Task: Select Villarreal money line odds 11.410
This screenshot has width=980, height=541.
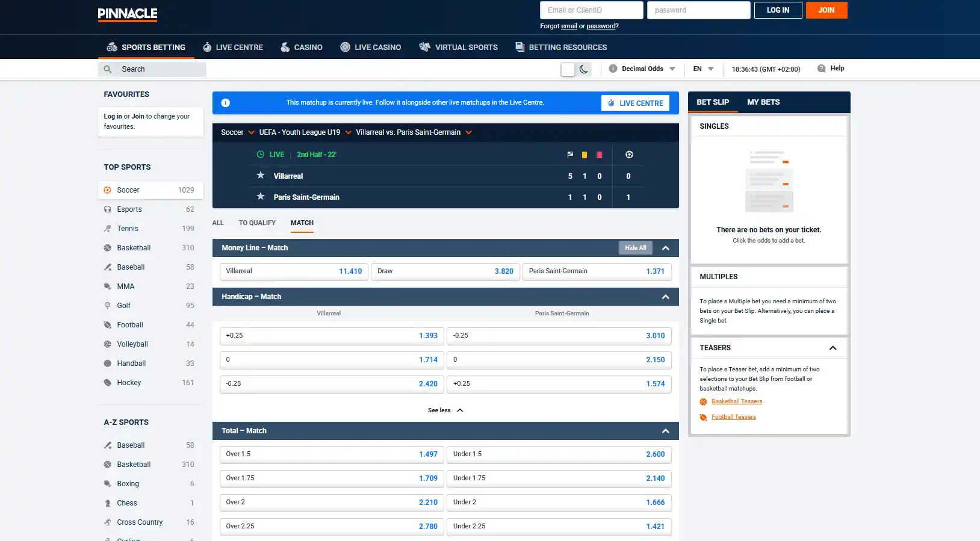Action: point(294,271)
